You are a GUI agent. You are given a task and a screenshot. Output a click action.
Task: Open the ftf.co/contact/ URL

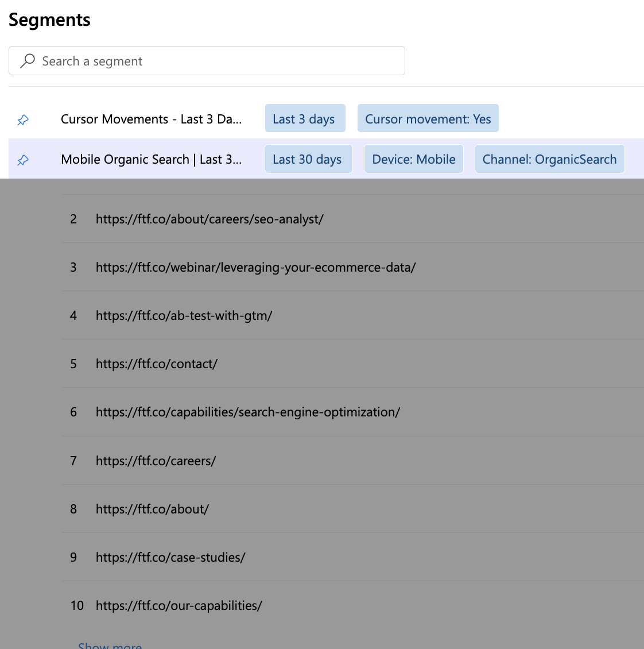[x=157, y=364]
